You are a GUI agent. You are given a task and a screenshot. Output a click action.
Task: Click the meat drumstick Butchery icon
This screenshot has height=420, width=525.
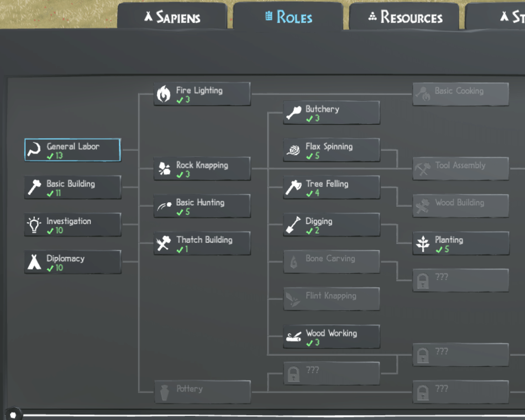[x=294, y=113]
